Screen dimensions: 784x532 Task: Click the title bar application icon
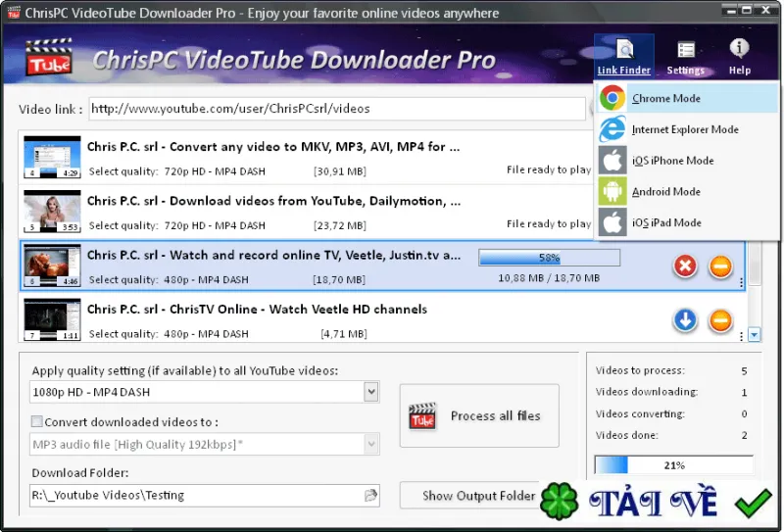pos(14,12)
